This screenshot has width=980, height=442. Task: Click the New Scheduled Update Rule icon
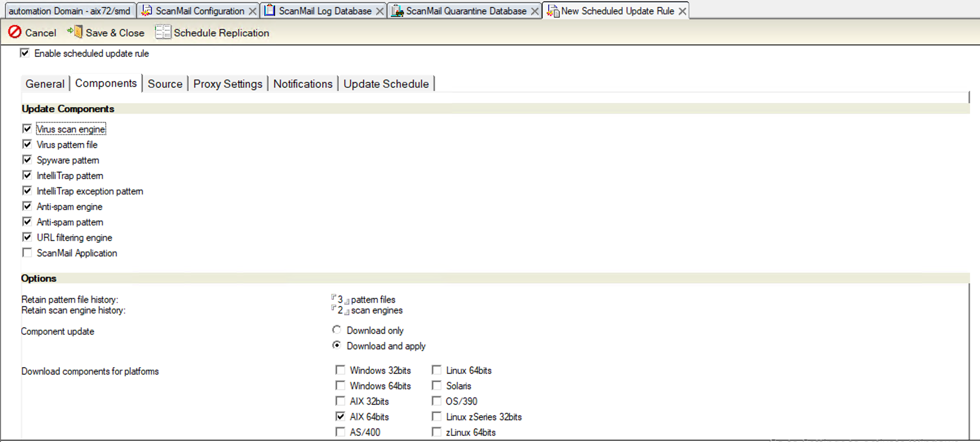click(553, 11)
